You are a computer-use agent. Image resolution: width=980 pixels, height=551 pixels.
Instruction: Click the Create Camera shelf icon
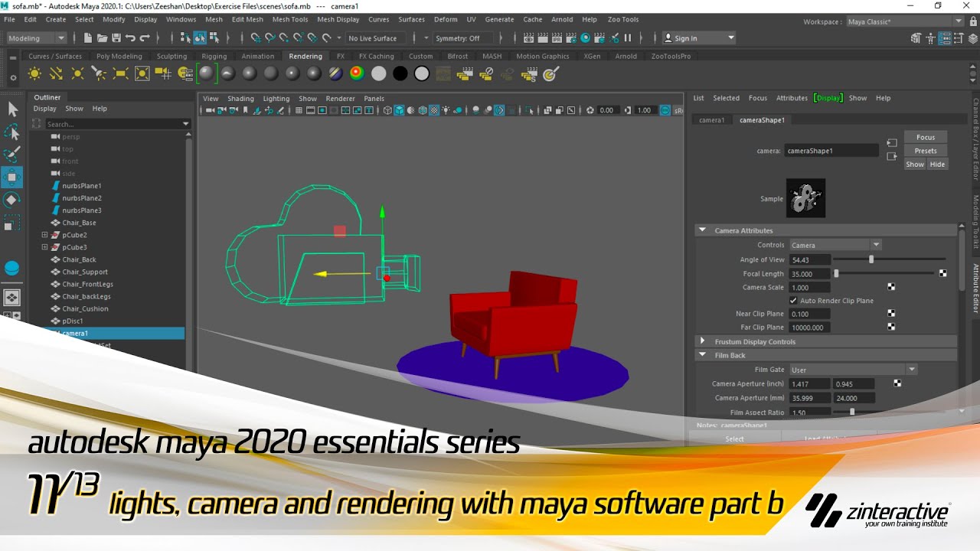(x=163, y=73)
